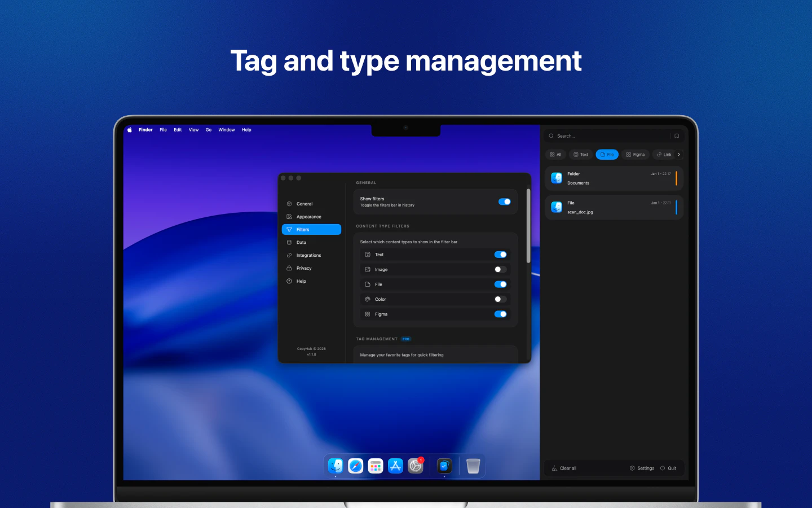Click the Quit button in the bottom bar
Screen dimensions: 812x508
point(669,468)
